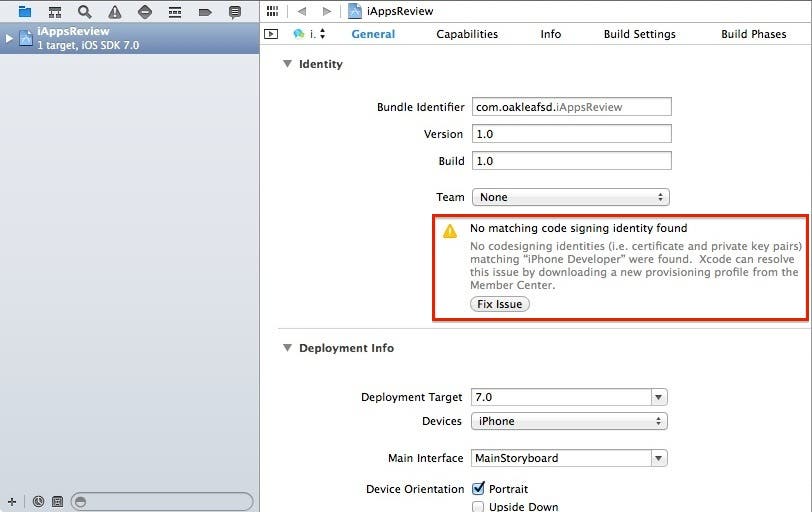Switch to the General tab
The image size is (812, 512).
tap(373, 34)
